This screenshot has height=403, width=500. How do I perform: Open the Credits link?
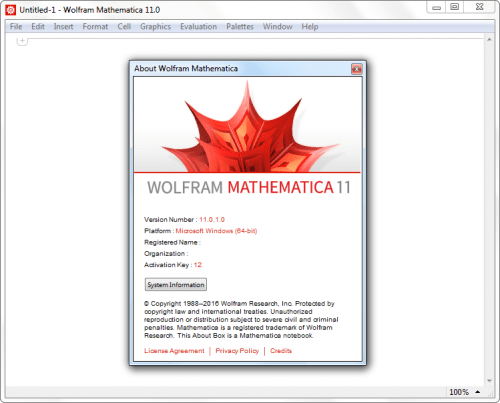[x=281, y=351]
